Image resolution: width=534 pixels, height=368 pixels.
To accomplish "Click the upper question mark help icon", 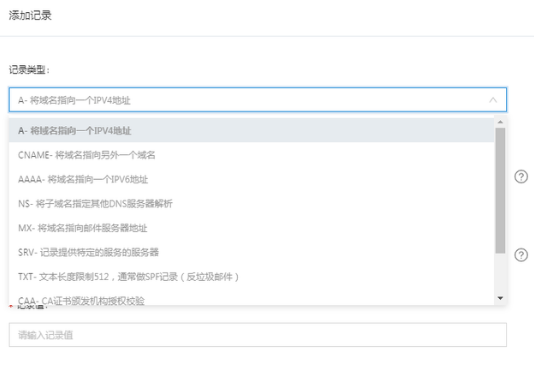I will [521, 177].
